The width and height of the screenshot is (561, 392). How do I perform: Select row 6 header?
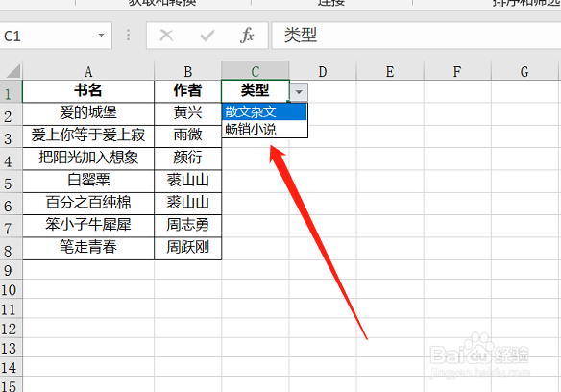point(12,204)
